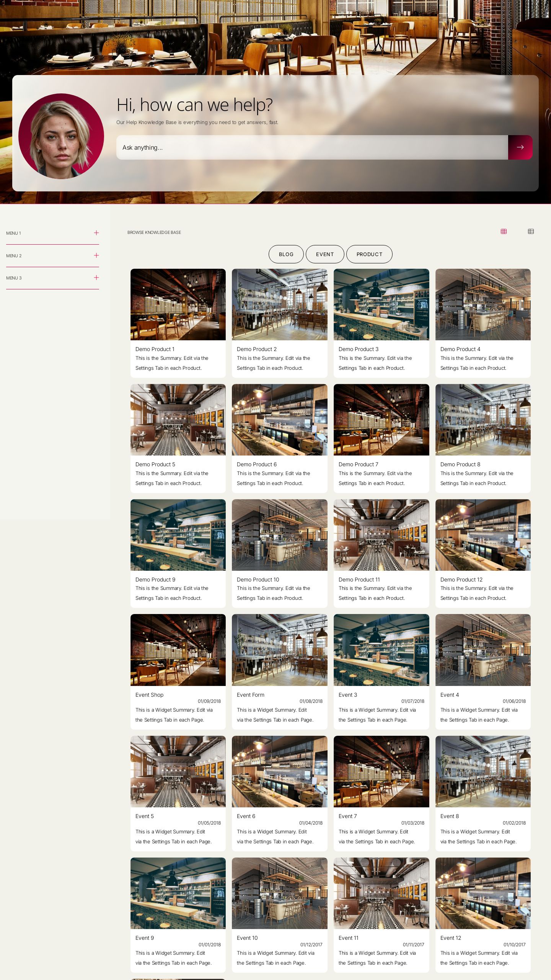Expand Menu 1 with plus icon
The image size is (551, 980).
pos(96,233)
